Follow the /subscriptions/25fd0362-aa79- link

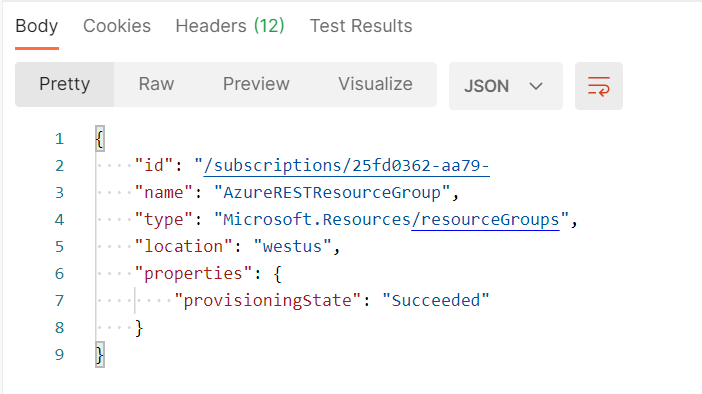click(347, 166)
